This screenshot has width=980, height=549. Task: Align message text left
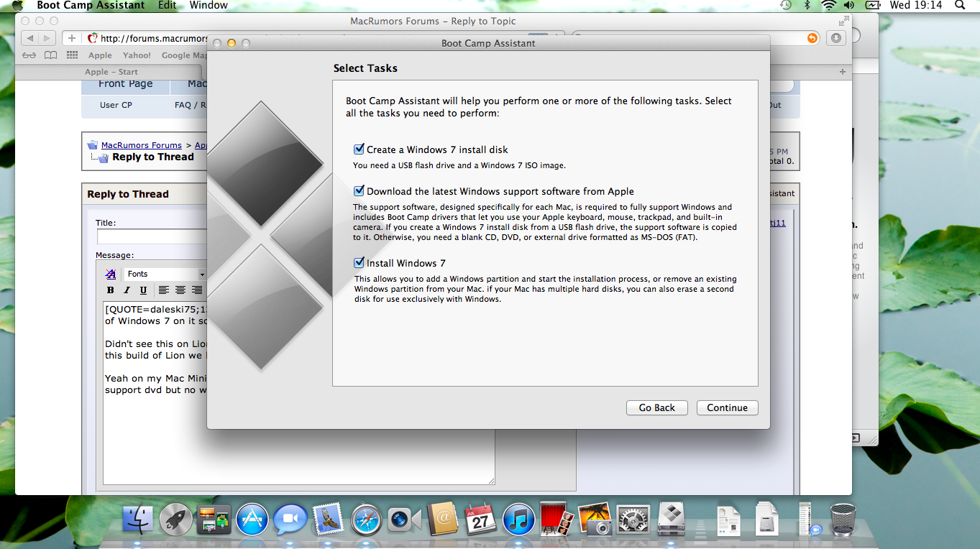[164, 290]
